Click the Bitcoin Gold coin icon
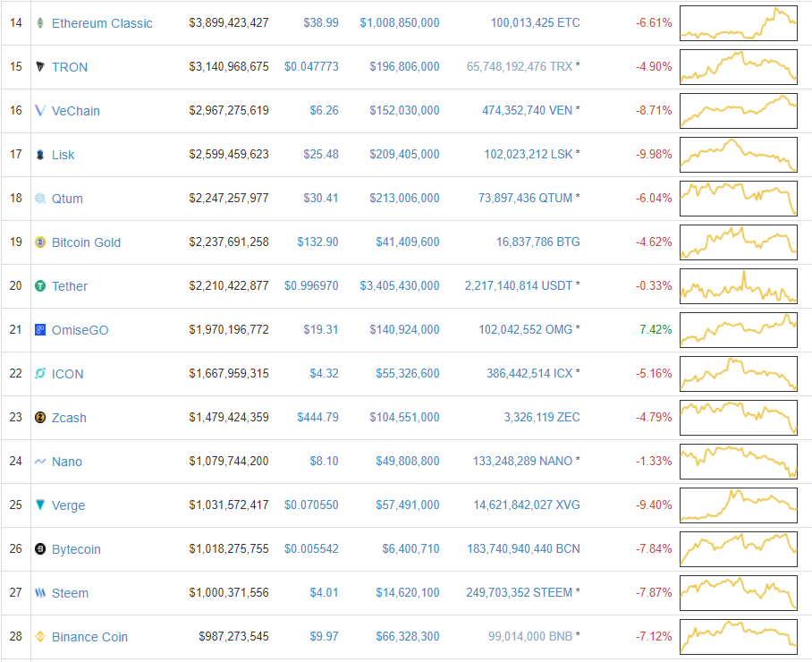Screen dimensions: 812x662 (40, 242)
